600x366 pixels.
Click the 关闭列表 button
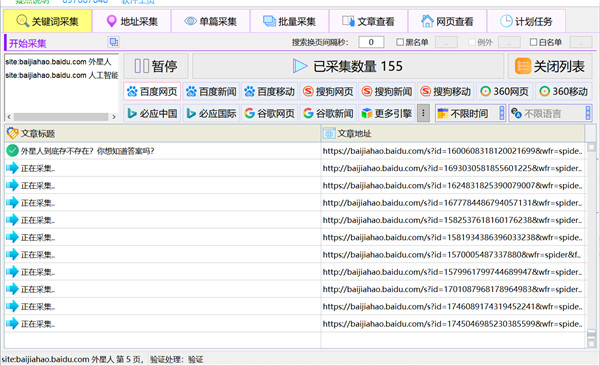coord(549,66)
